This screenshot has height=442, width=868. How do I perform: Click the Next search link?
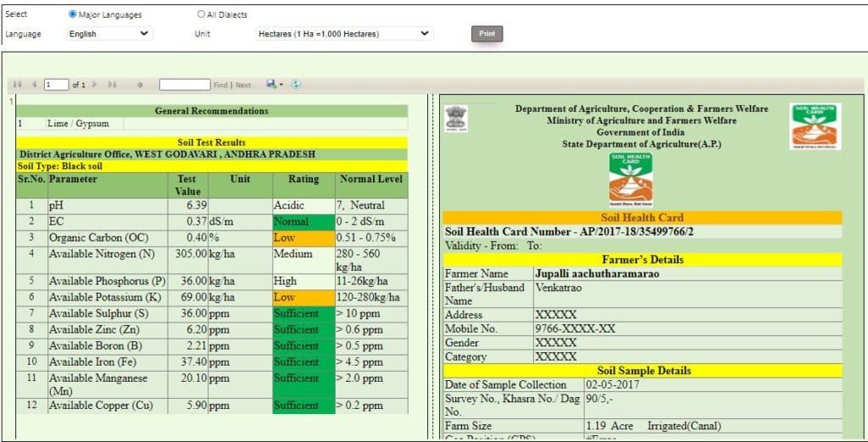click(243, 85)
